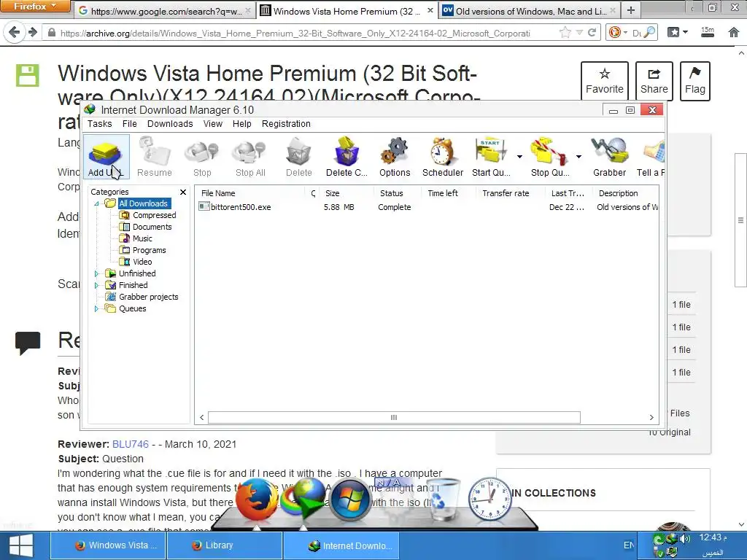Sort by the Transfer rate column

(x=506, y=193)
